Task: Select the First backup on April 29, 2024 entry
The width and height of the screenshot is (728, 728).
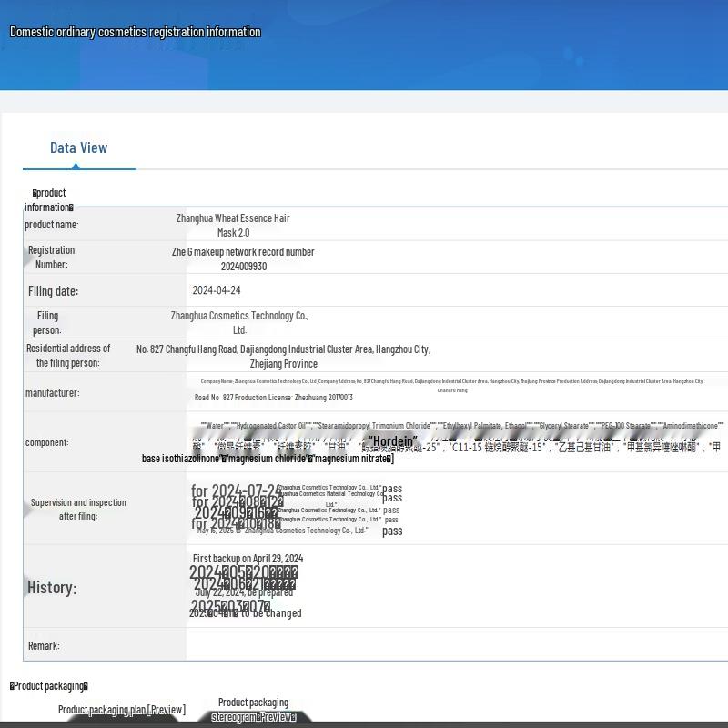Action: point(248,558)
